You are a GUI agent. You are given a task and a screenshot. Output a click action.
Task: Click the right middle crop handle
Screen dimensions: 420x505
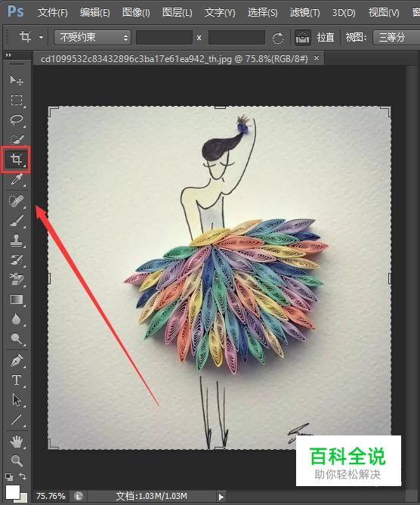(390, 279)
